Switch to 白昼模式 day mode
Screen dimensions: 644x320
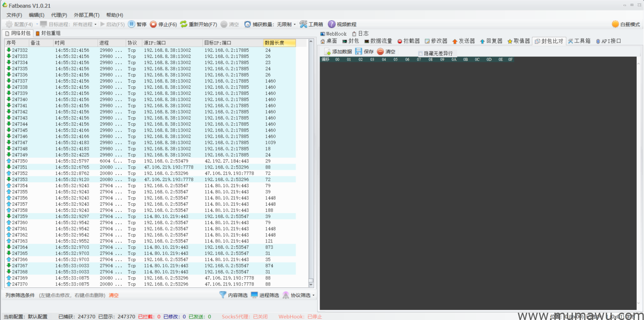[626, 24]
